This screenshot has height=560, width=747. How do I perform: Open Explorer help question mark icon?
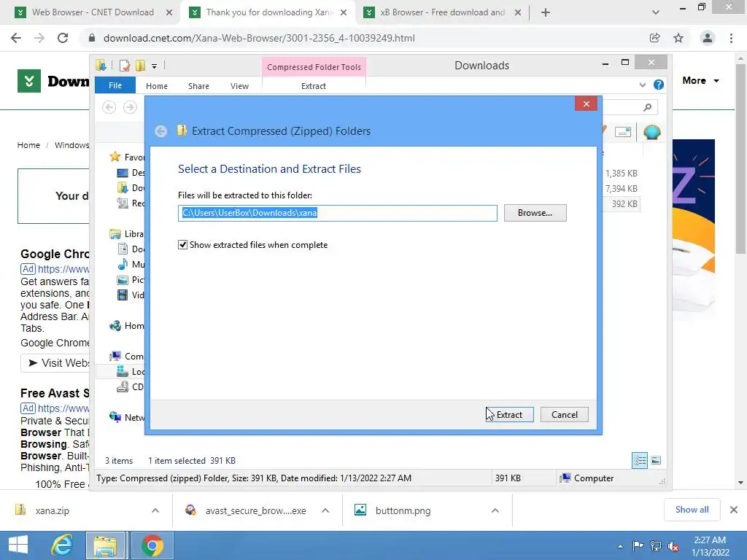(x=659, y=85)
